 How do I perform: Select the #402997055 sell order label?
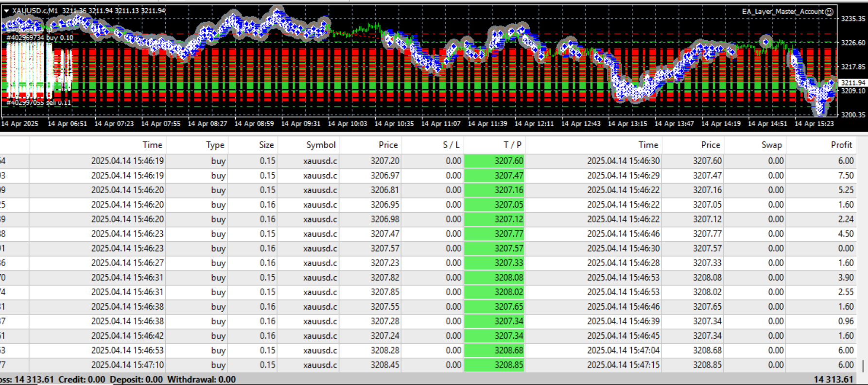39,102
